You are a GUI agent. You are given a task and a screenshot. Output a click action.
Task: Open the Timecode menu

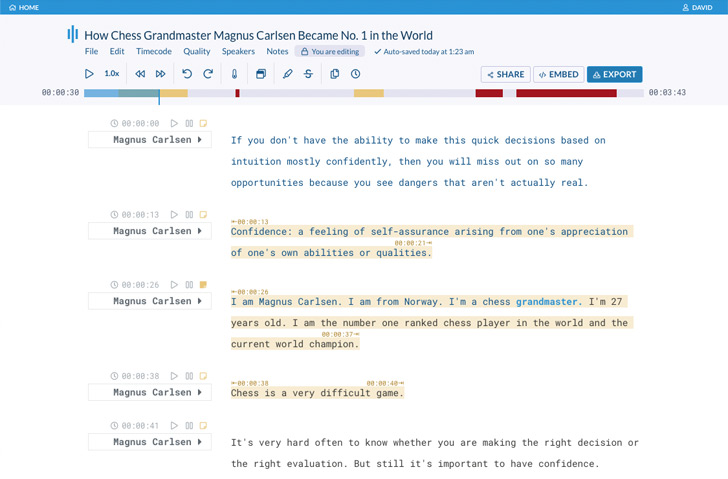[x=154, y=52]
